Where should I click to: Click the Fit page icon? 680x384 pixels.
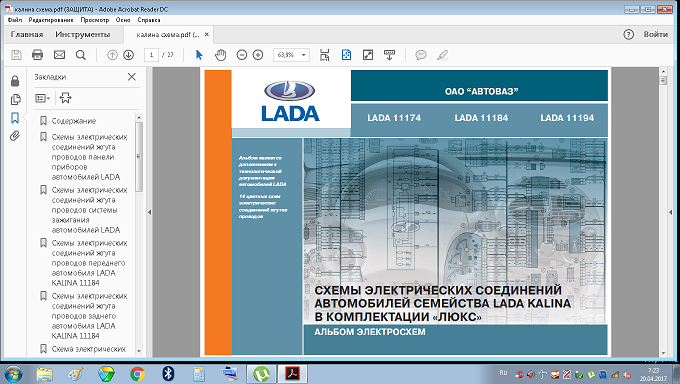(346, 55)
